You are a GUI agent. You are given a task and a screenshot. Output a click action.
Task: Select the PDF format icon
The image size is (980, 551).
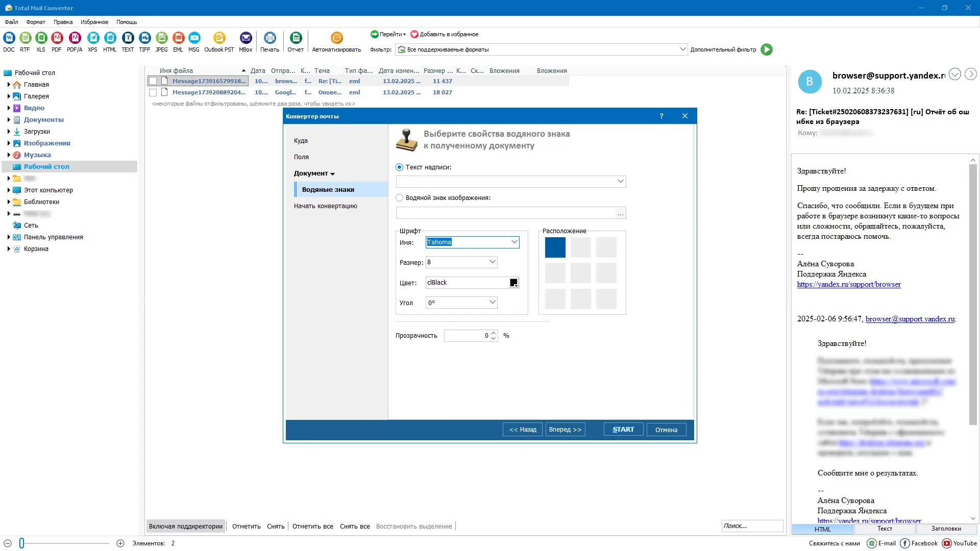[57, 38]
